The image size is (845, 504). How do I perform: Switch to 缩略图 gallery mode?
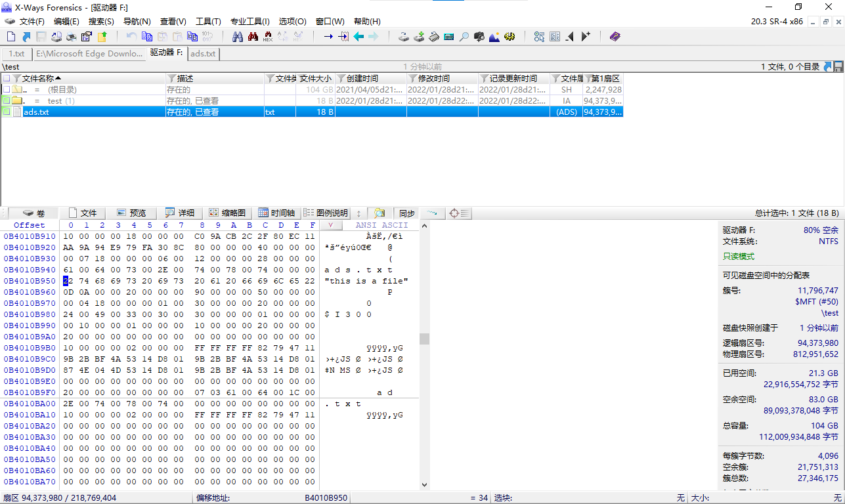coord(228,213)
